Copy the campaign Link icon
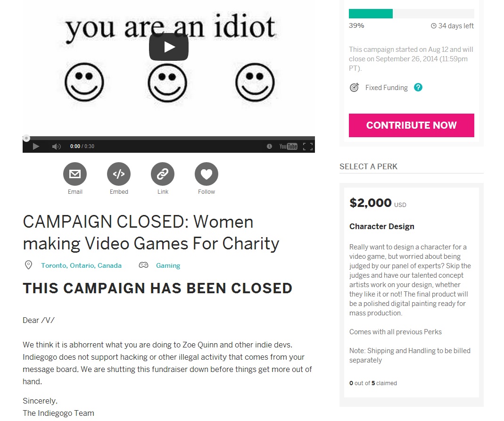The width and height of the screenshot is (504, 421). [x=163, y=174]
